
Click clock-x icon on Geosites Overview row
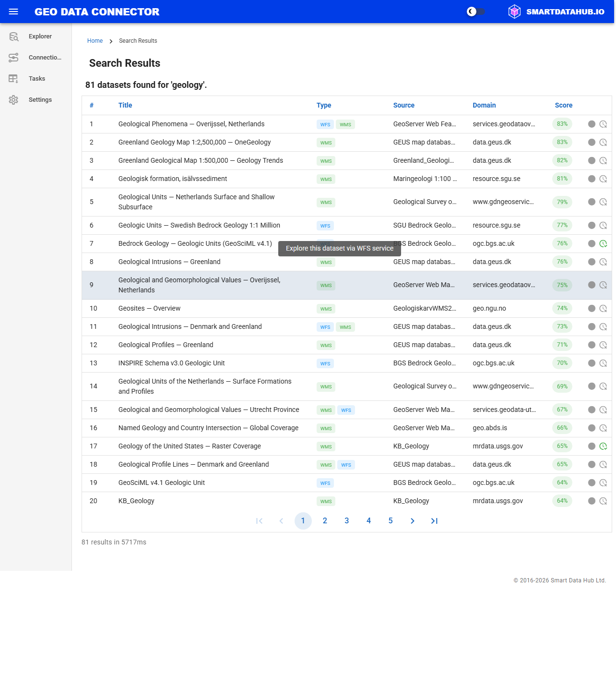pyautogui.click(x=603, y=308)
